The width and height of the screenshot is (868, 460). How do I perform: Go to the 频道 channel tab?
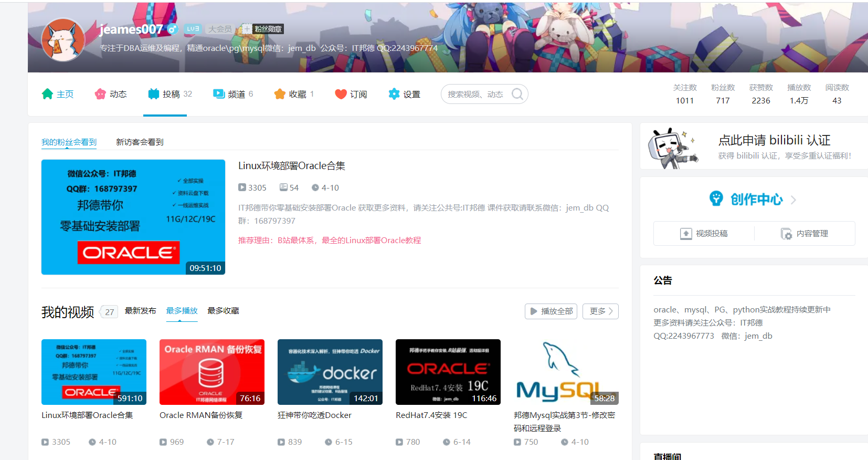(x=233, y=94)
